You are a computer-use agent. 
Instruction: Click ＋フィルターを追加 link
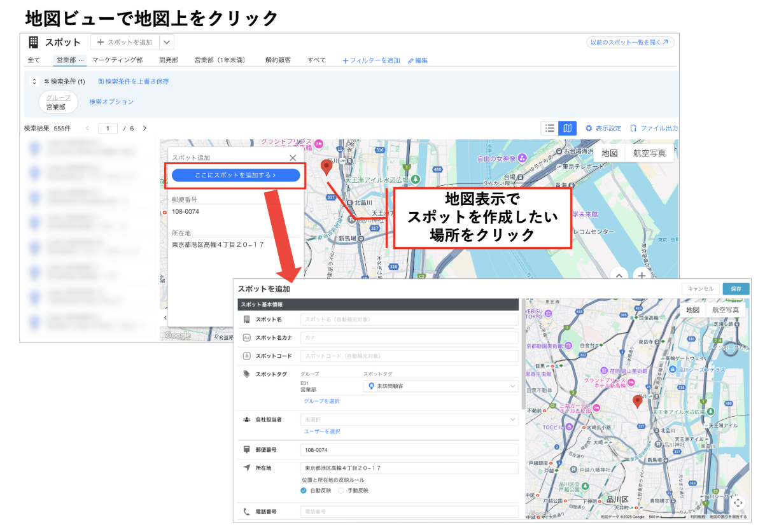(x=371, y=61)
